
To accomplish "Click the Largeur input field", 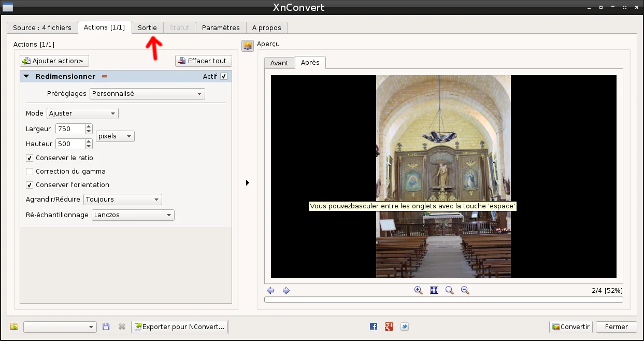I will (x=70, y=129).
